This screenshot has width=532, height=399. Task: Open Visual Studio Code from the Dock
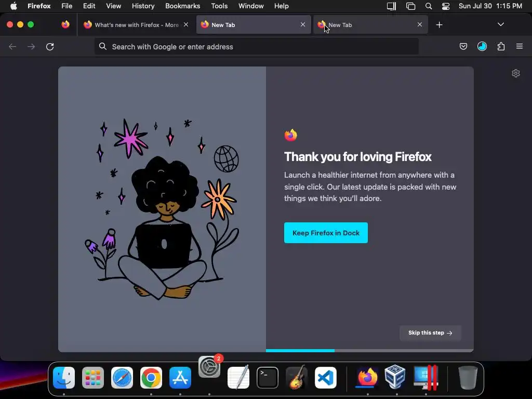click(x=326, y=378)
